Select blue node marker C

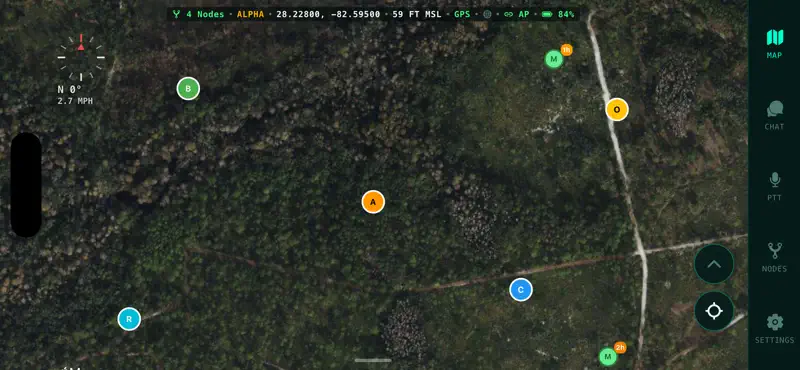click(521, 290)
